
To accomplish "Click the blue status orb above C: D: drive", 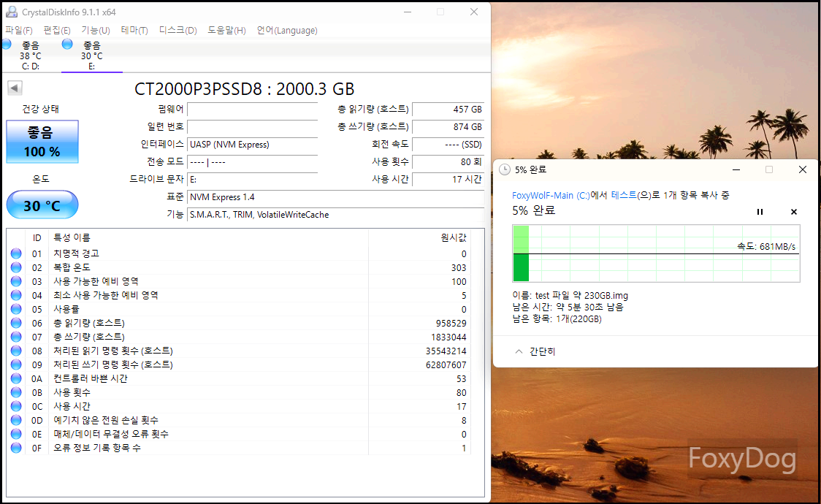I will coord(7,45).
